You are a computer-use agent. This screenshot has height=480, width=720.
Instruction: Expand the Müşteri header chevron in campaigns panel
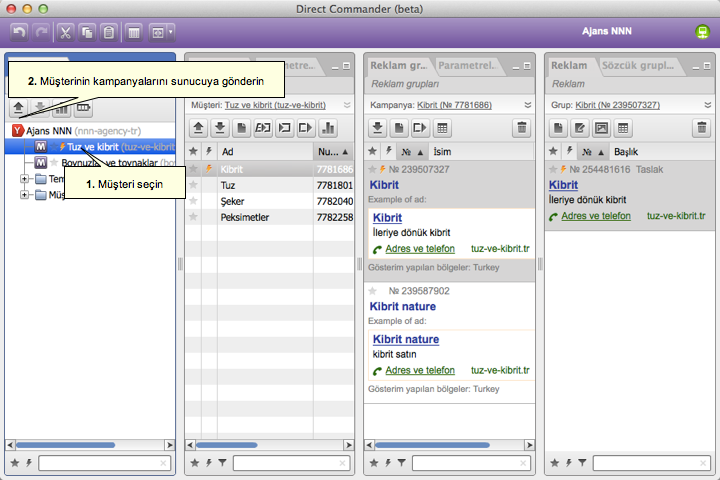click(x=347, y=105)
